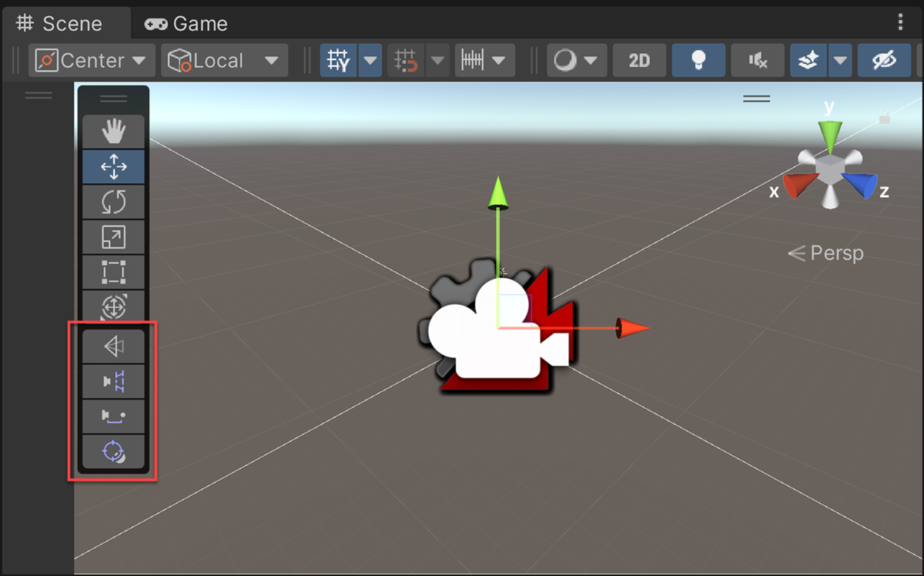
Task: Grab the tools overlay drag handle
Action: click(x=114, y=99)
